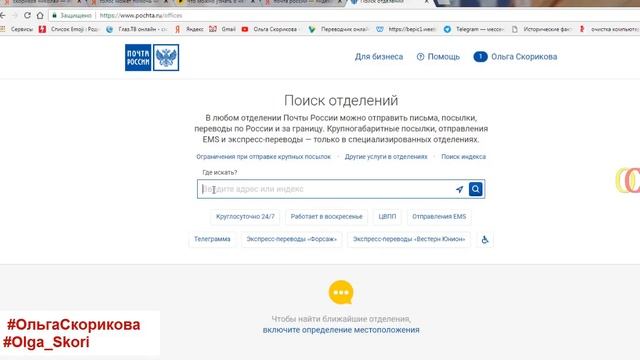Click the Pochta Rossii logo
Image resolution: width=640 pixels, height=360 pixels.
click(x=152, y=58)
